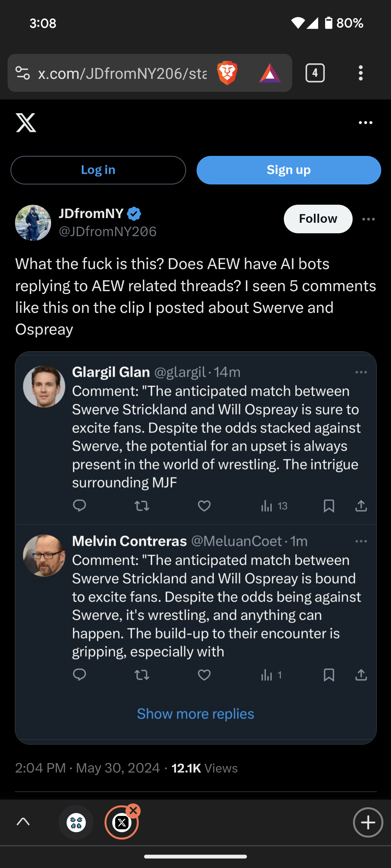This screenshot has width=391, height=868.
Task: Share Glargil Glan's comment
Action: pyautogui.click(x=361, y=506)
